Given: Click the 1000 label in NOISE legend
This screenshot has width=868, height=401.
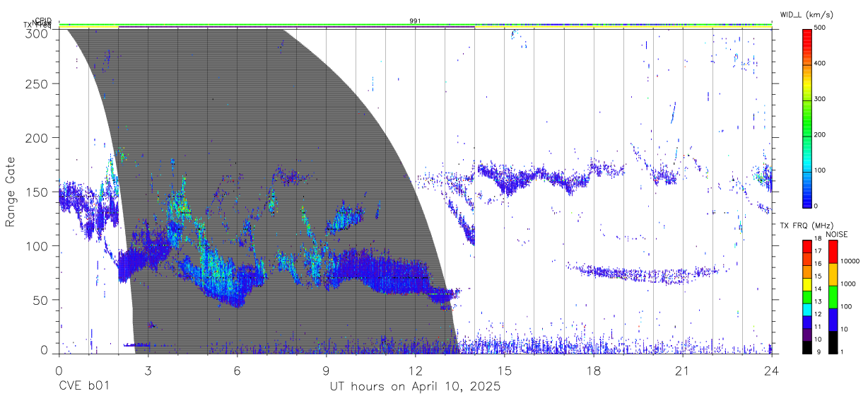Looking at the screenshot, I should pos(848,284).
